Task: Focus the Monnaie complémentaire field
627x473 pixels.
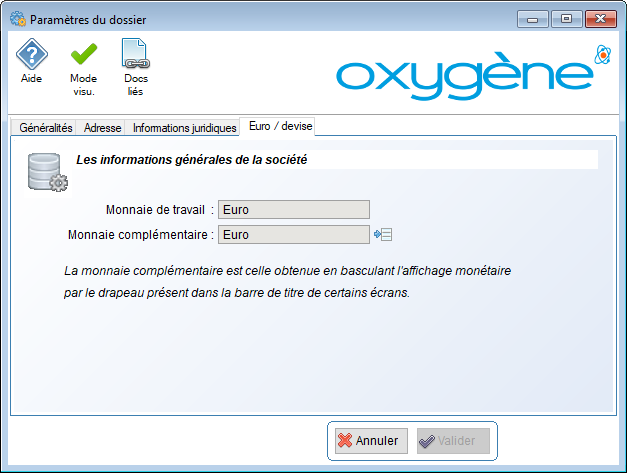Action: click(294, 234)
